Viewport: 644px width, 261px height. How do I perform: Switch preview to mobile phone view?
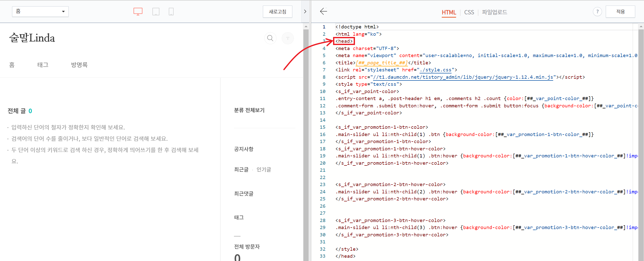point(171,12)
